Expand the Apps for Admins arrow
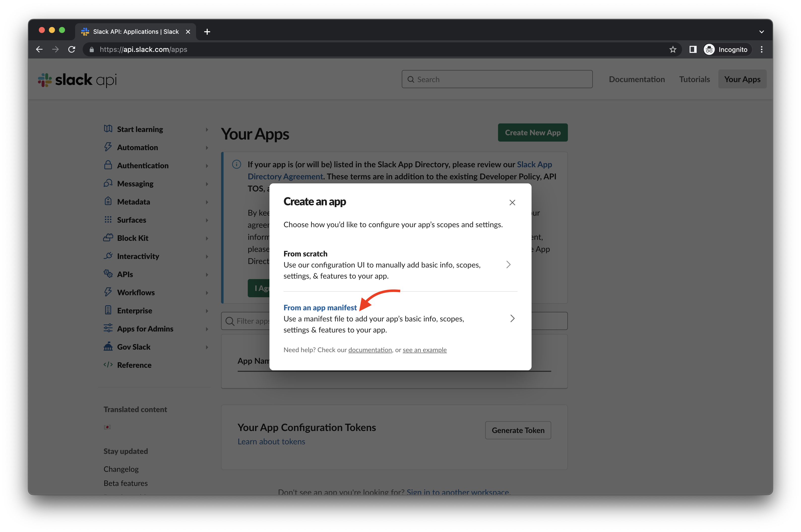 pos(207,329)
